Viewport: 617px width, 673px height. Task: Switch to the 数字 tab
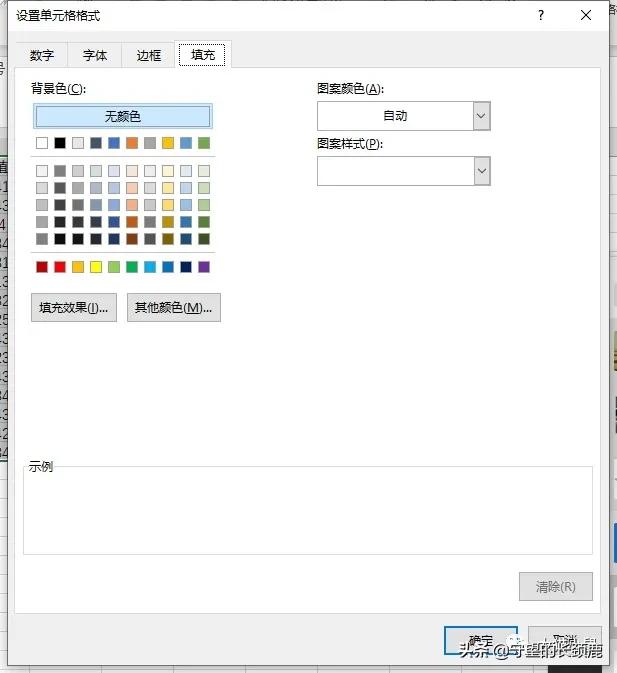pyautogui.click(x=42, y=55)
